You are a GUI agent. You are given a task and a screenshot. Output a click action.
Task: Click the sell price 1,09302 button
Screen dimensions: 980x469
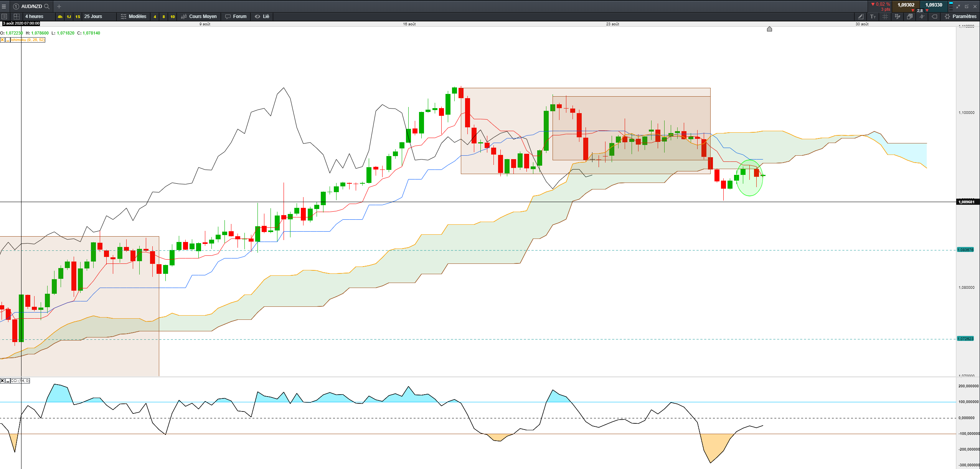906,5
